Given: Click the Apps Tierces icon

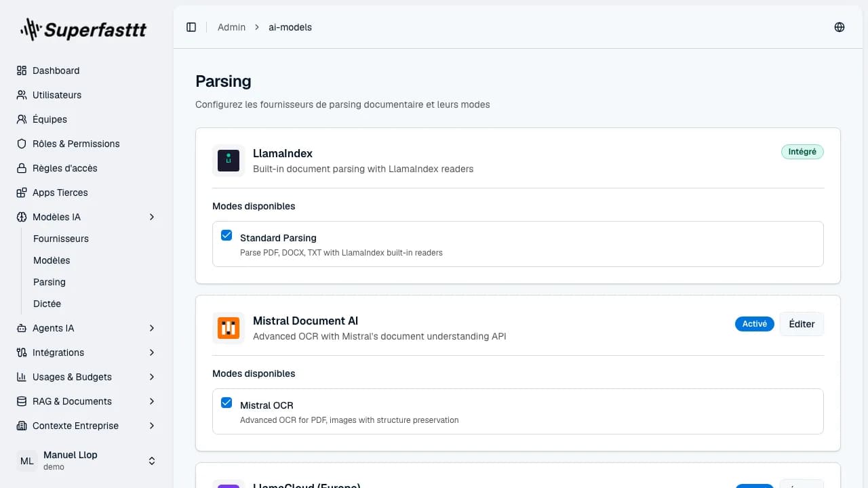Looking at the screenshot, I should pos(22,192).
